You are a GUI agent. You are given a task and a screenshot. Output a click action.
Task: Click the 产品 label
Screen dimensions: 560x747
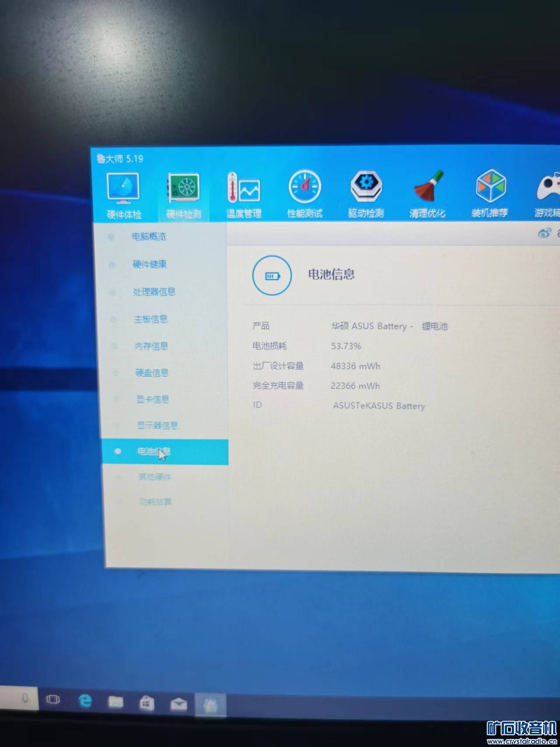pos(261,326)
